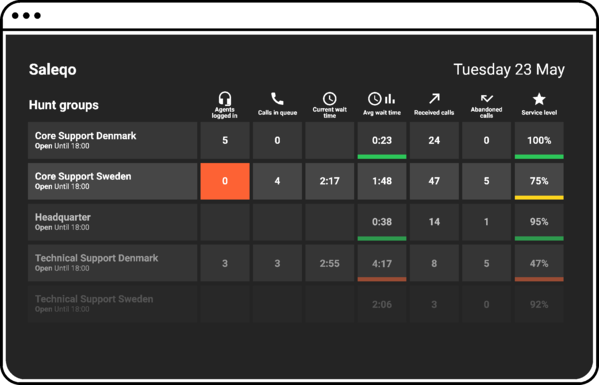Click the 95% service level cell
This screenshot has height=385, width=599.
point(539,222)
